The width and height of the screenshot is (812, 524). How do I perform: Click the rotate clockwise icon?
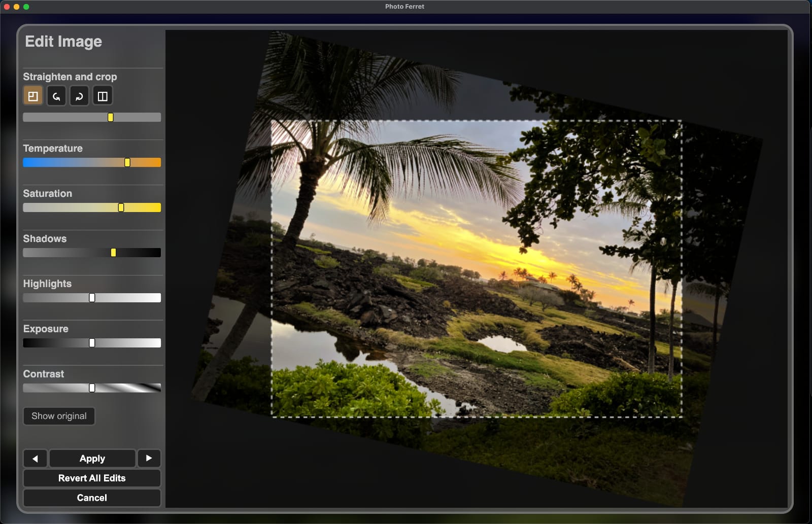[x=79, y=96]
